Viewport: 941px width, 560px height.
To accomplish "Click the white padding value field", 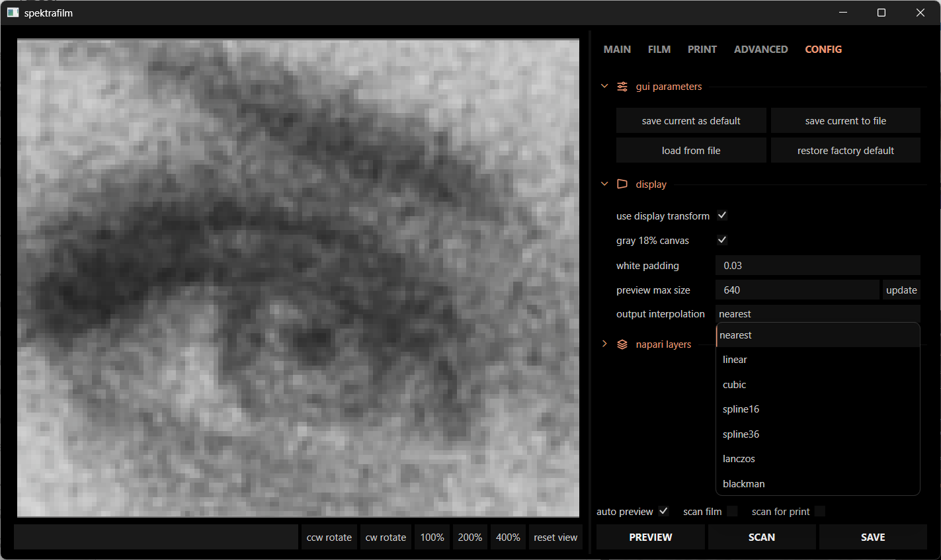I will 818,265.
